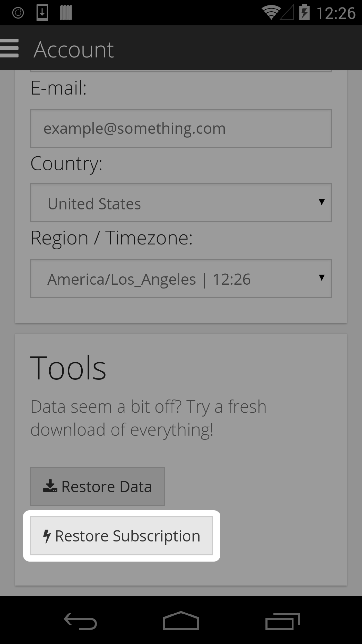Click the Restore Subscription button

pyautogui.click(x=122, y=536)
